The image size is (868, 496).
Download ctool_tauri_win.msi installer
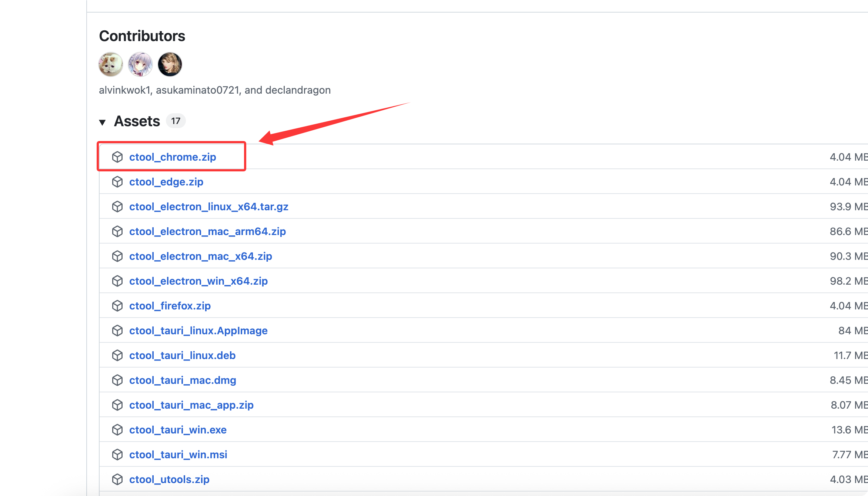178,455
